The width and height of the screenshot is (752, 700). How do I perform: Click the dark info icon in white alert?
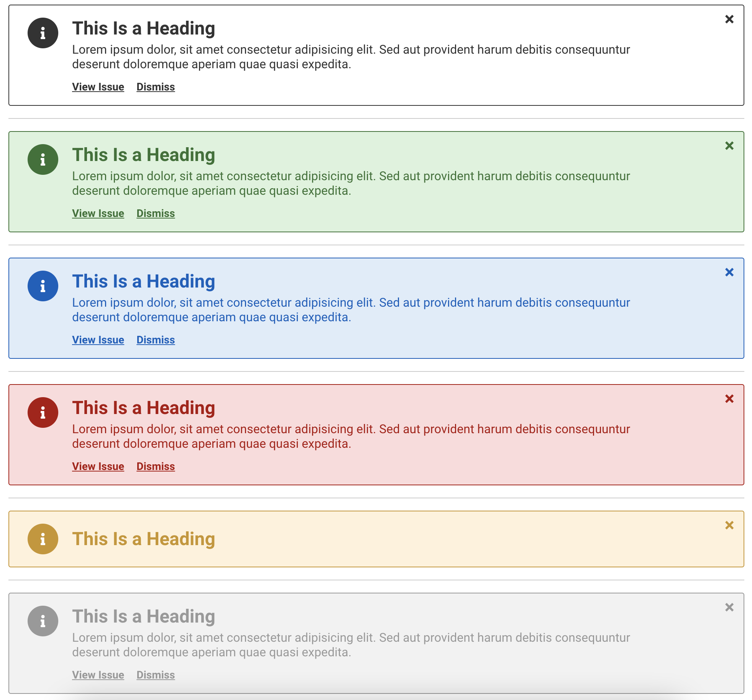coord(43,33)
